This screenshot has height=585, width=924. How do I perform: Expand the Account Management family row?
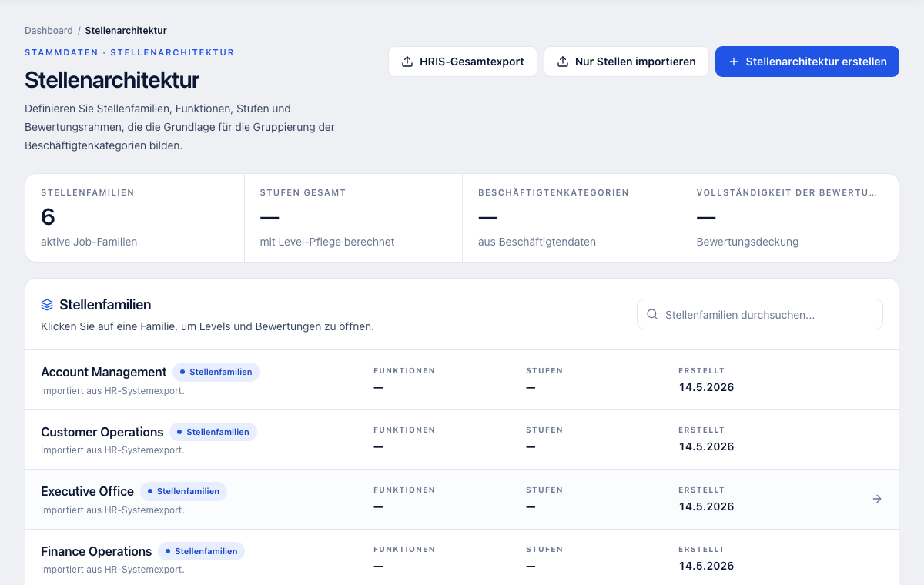pos(462,380)
